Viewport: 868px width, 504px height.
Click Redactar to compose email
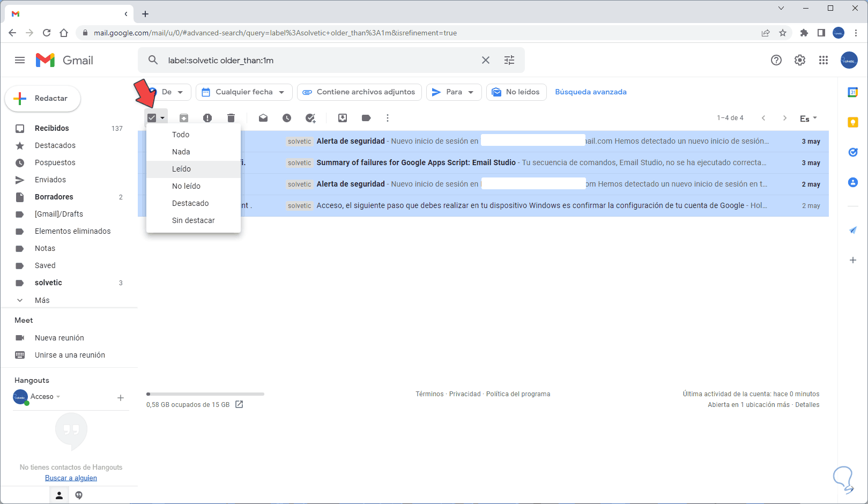pos(43,99)
